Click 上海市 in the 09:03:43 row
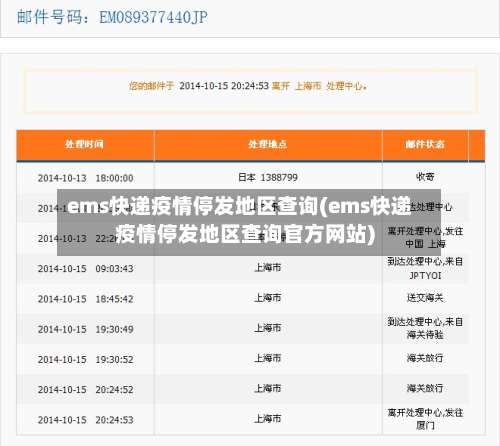500x446 pixels. (x=268, y=267)
